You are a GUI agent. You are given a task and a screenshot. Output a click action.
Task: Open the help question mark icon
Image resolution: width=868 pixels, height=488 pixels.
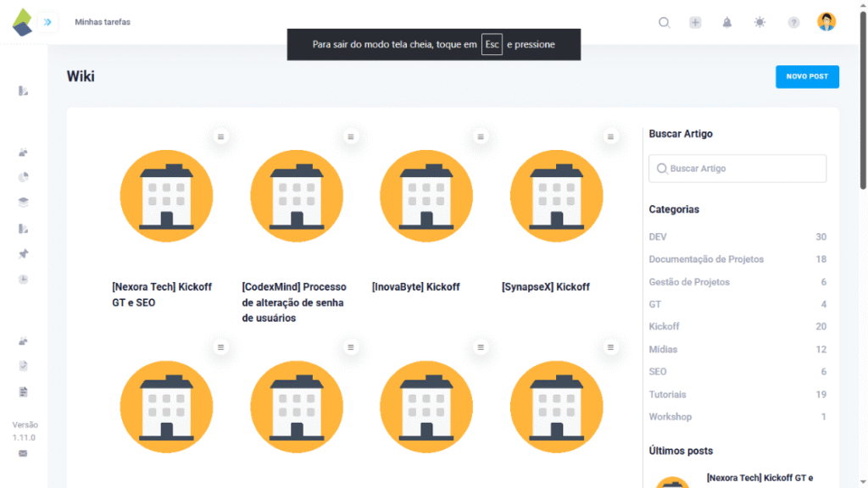coord(793,22)
